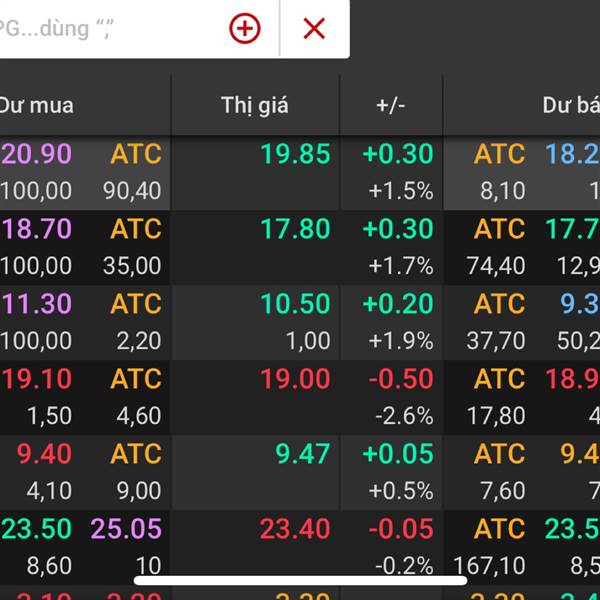Tap market price 23.40
The height and width of the screenshot is (600, 600).
[295, 529]
